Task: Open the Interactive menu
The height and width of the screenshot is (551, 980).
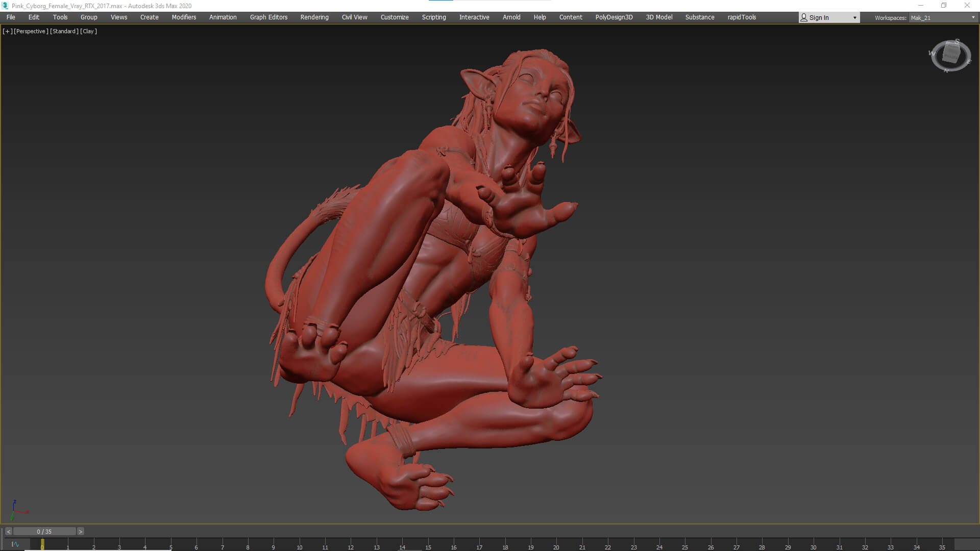Action: coord(474,17)
